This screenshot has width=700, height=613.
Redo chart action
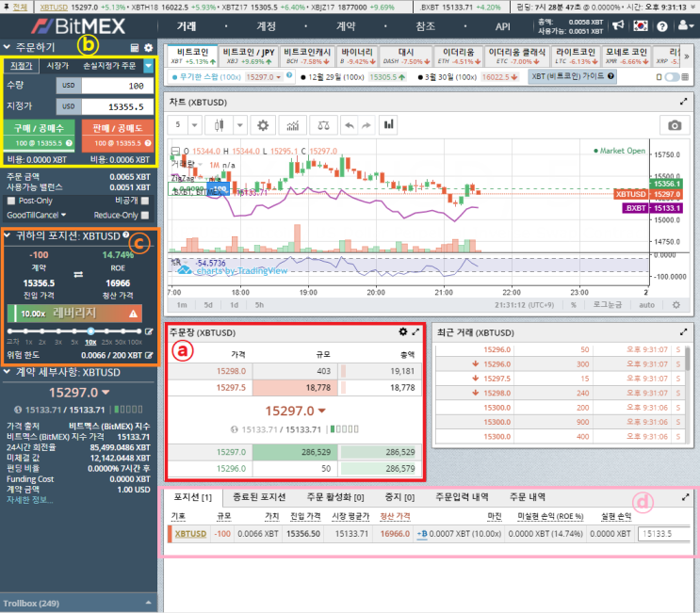point(366,125)
